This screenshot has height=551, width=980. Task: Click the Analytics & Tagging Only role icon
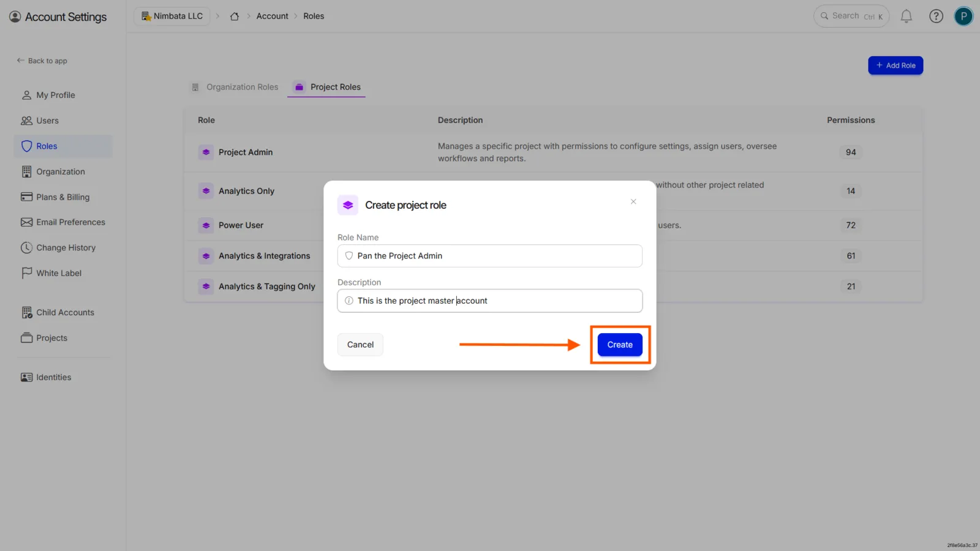(206, 287)
